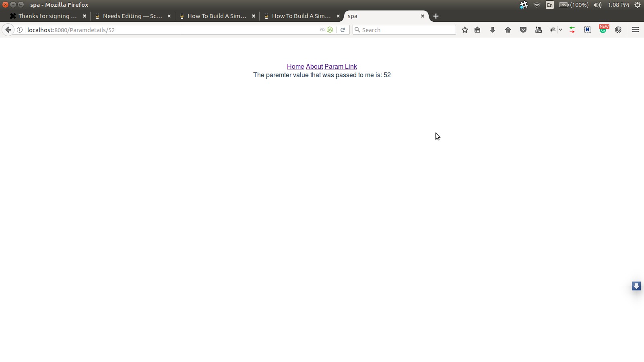Image resolution: width=644 pixels, height=362 pixels.
Task: Close the second 'How To Build A Sim...' tab
Action: point(338,16)
